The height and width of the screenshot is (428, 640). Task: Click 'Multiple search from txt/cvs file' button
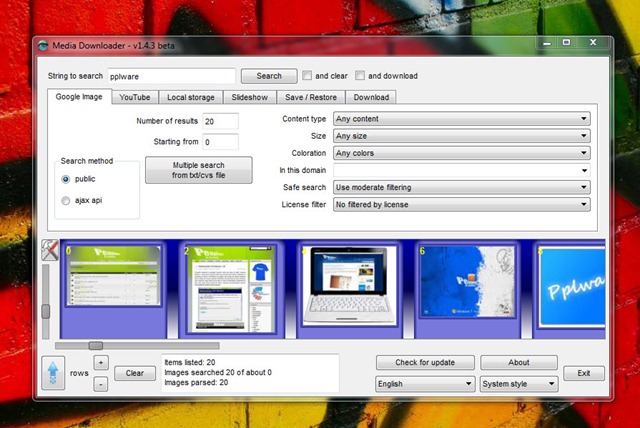pyautogui.click(x=199, y=170)
